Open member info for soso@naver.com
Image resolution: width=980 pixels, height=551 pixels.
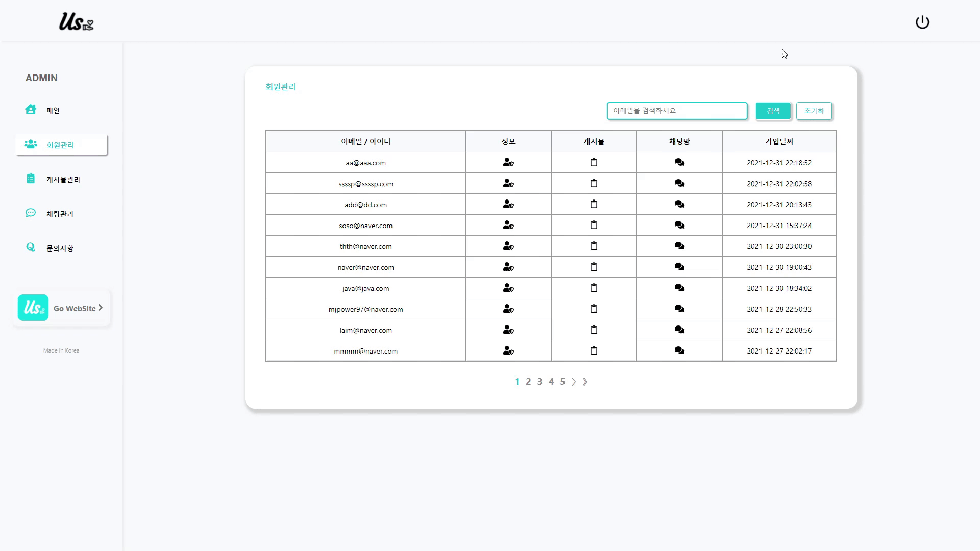(508, 225)
